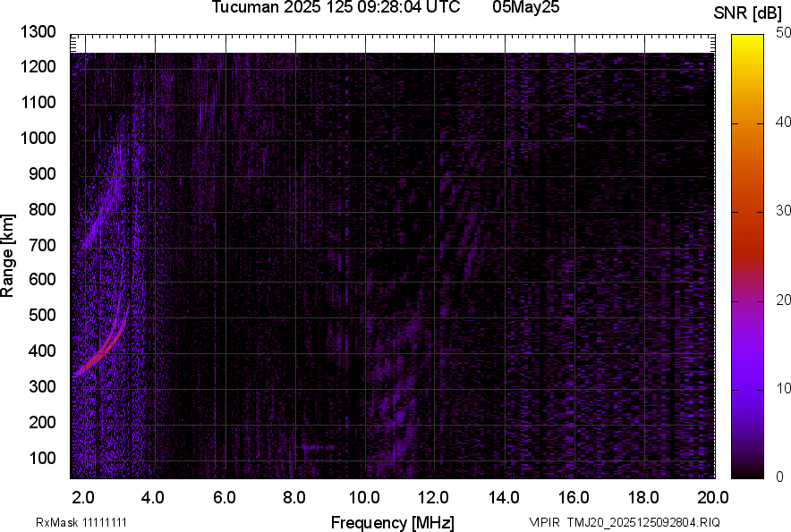Click the 'Frequency [MHz]' axis label

tap(393, 522)
